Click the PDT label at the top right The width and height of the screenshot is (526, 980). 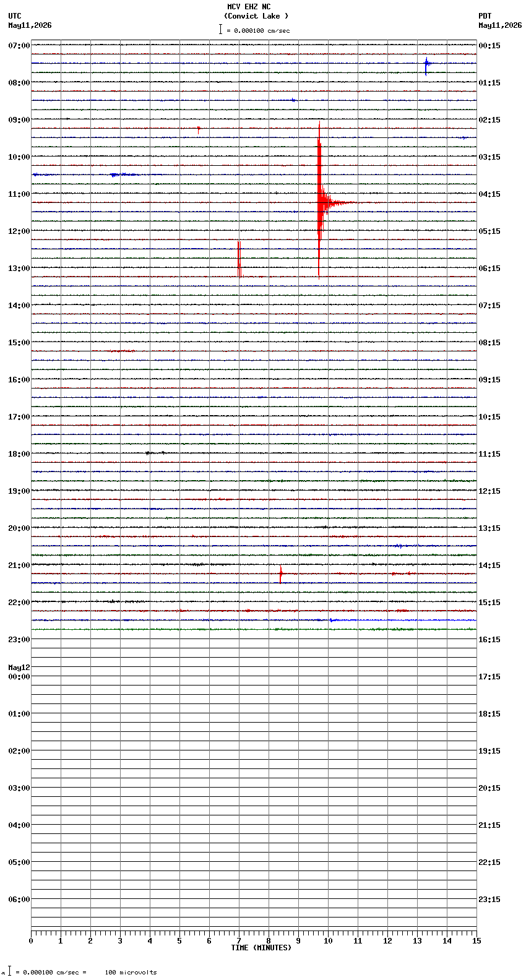(485, 16)
